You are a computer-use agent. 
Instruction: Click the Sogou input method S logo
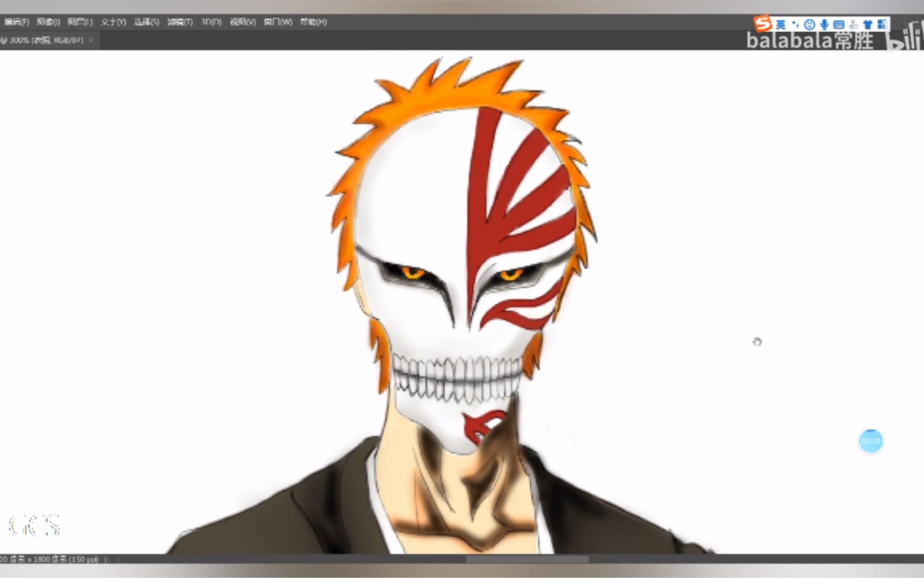click(x=762, y=23)
